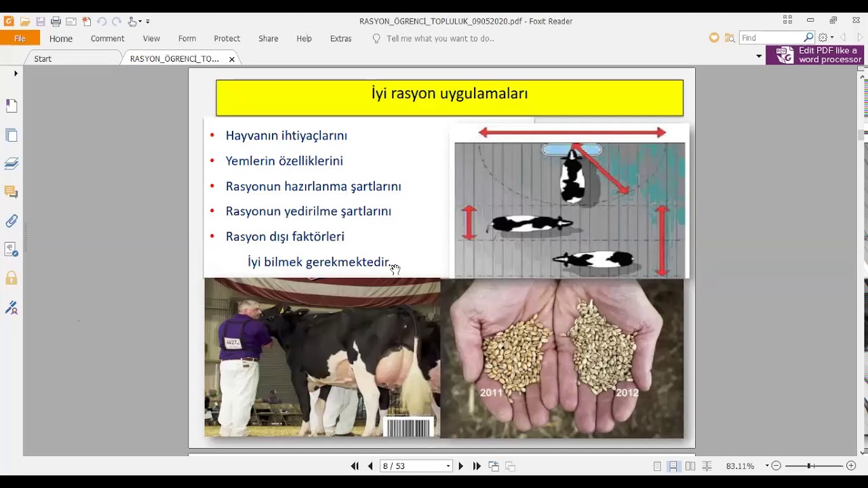
Task: Go to next search result arrow
Action: pos(861,38)
